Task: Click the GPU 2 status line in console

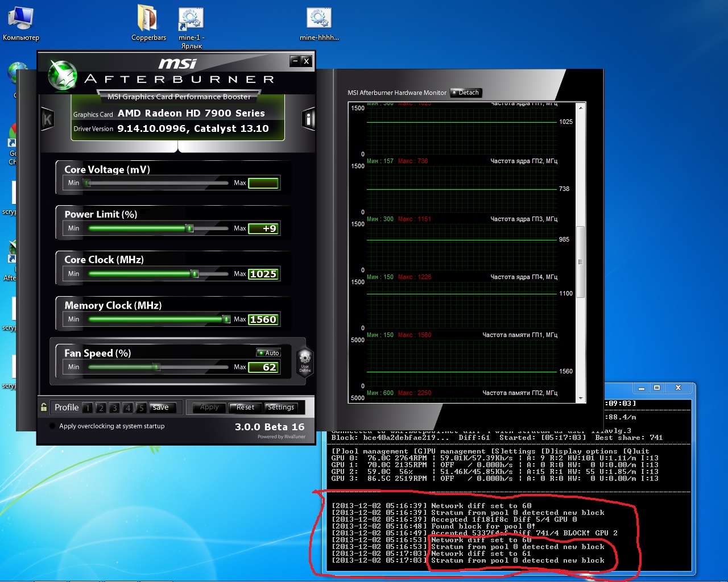Action: [495, 472]
